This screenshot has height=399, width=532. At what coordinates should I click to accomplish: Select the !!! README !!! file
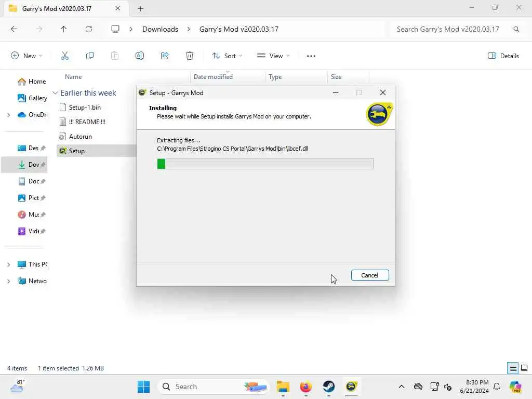pyautogui.click(x=87, y=122)
